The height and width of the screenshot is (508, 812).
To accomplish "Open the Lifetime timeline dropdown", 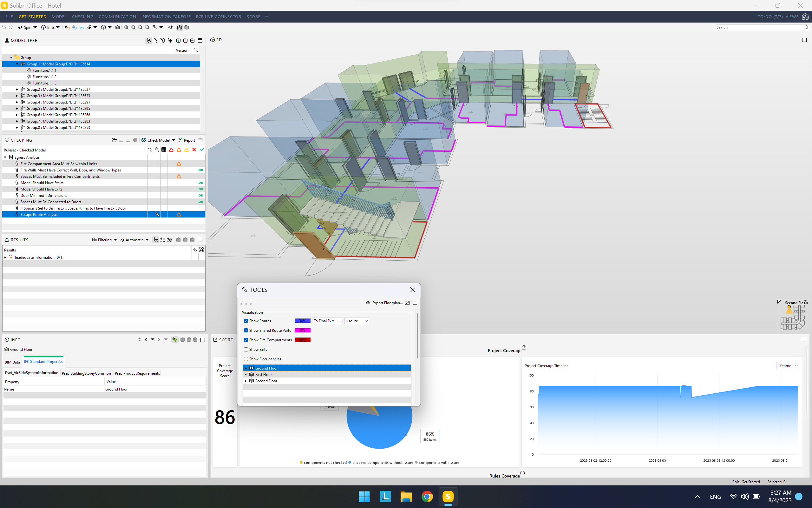I will [x=787, y=365].
